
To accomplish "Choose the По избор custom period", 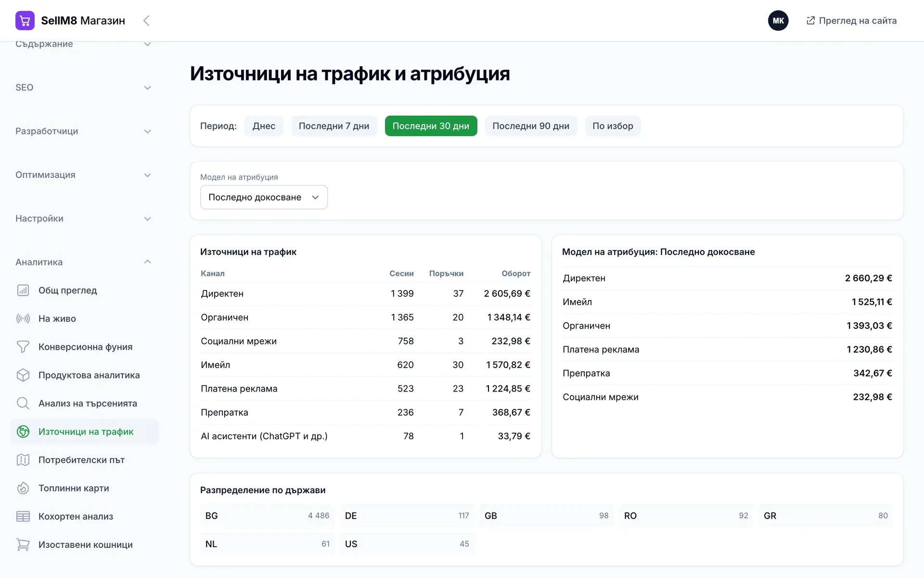I will [613, 126].
